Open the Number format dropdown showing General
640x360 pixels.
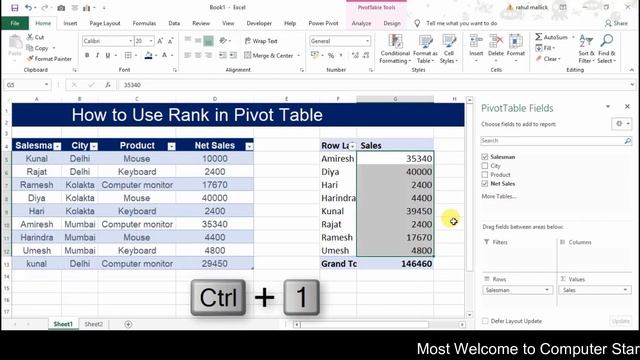click(x=367, y=41)
